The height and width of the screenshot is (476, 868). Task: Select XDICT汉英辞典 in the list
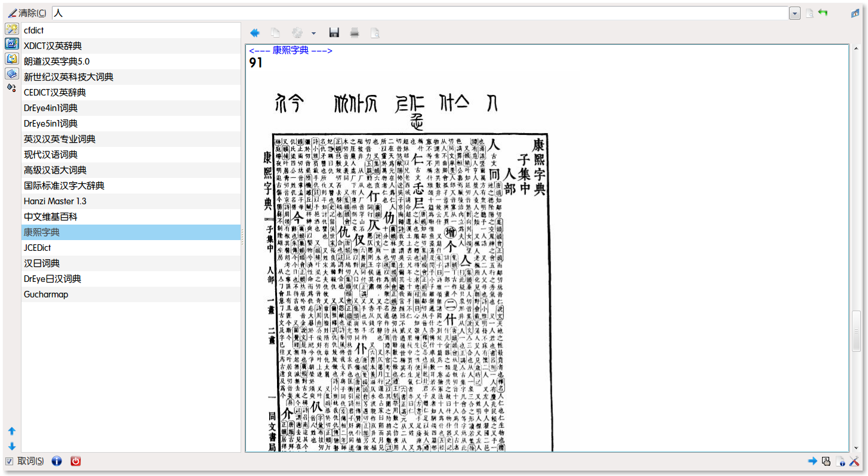[131, 46]
